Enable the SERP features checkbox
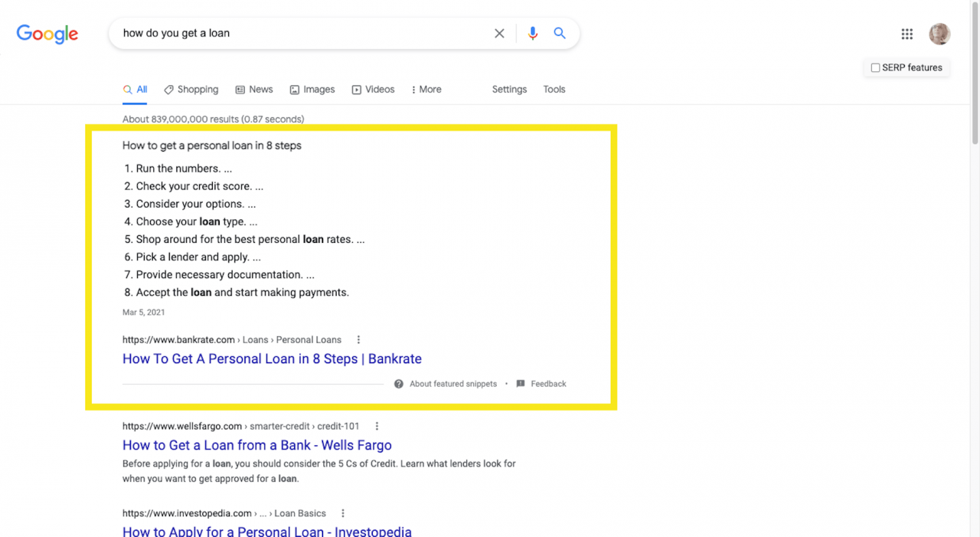Viewport: 980px width, 537px height. coord(875,67)
